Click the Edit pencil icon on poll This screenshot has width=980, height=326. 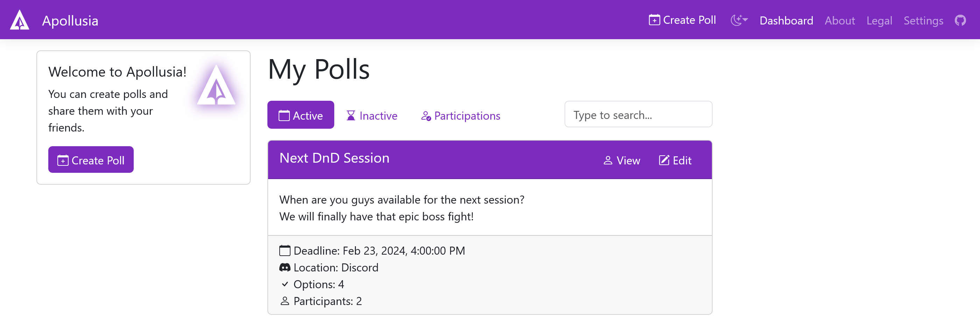click(x=664, y=161)
